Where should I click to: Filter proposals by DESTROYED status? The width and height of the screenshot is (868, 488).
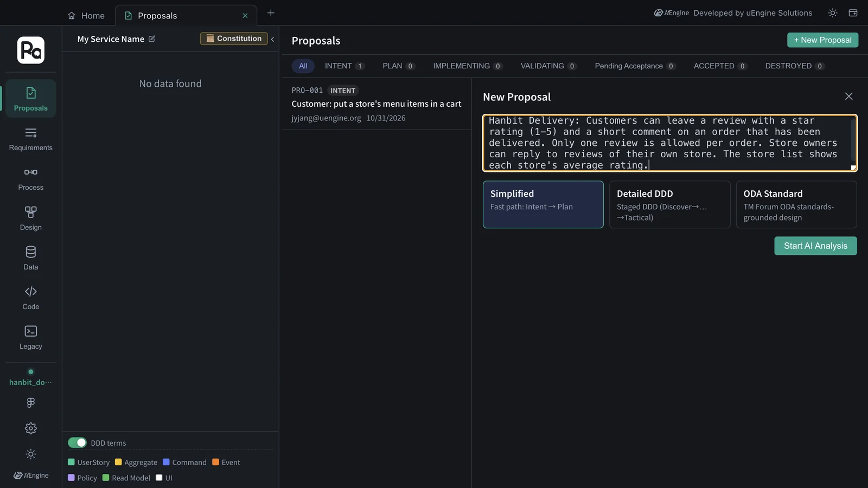click(x=795, y=66)
